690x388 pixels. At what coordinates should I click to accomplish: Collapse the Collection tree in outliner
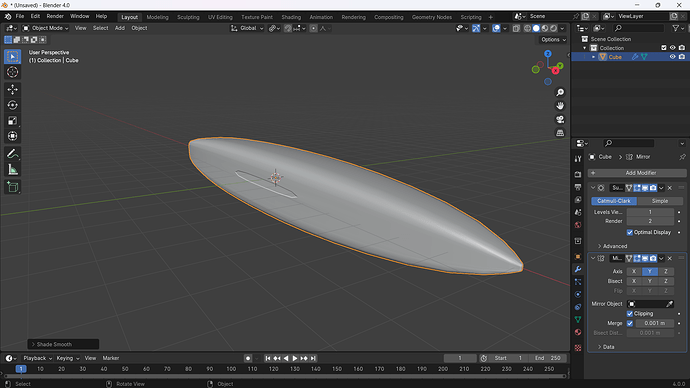585,48
